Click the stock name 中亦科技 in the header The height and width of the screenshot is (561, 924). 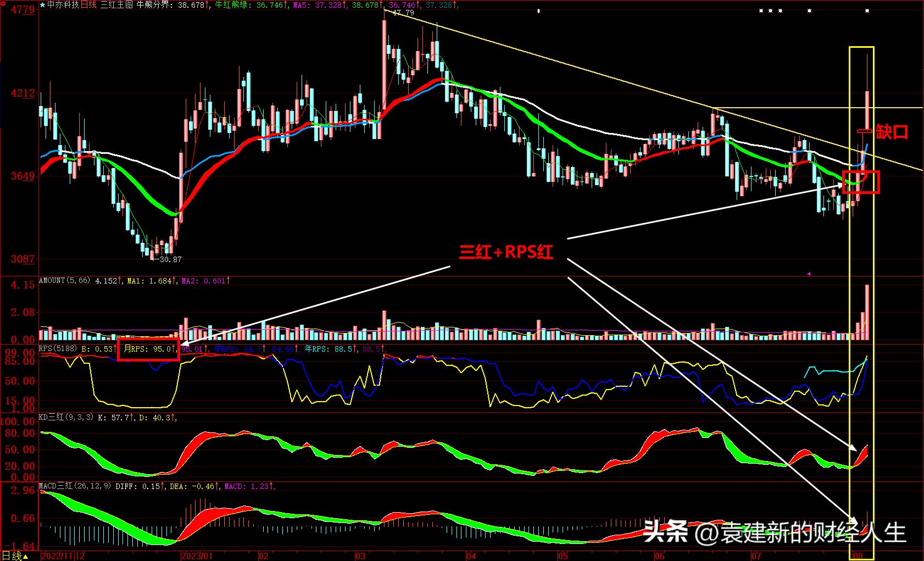pyautogui.click(x=64, y=5)
